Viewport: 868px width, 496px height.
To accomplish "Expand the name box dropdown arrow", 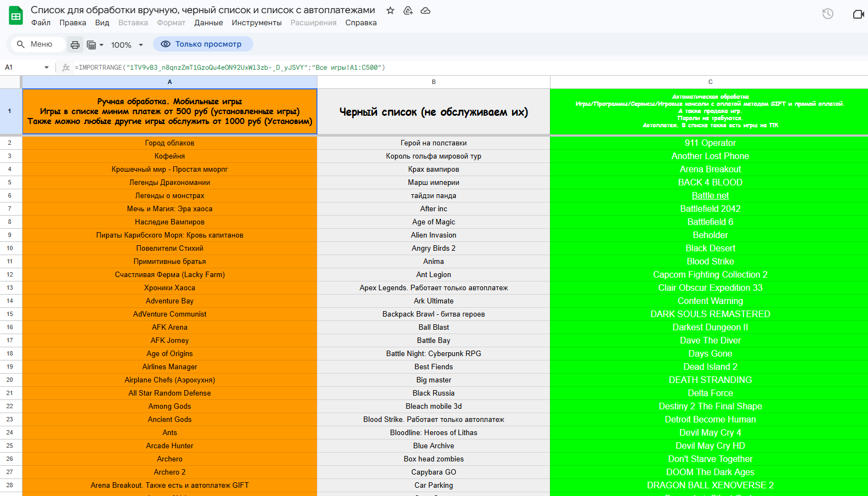I will click(x=47, y=67).
